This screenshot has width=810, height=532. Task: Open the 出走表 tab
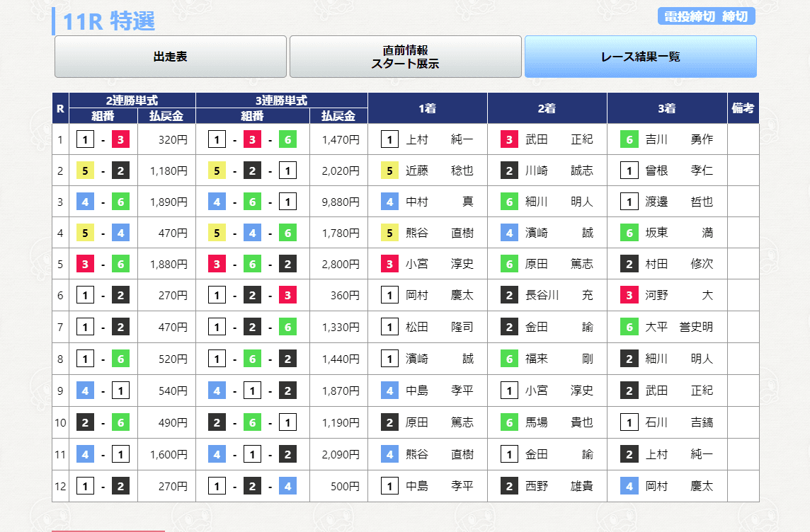pos(171,57)
